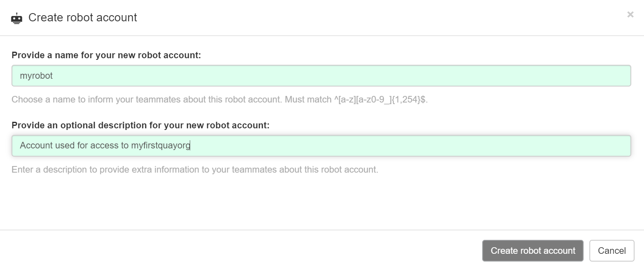Place cursor on the word "myrobot"
Image resolution: width=644 pixels, height=271 pixels.
coord(36,76)
